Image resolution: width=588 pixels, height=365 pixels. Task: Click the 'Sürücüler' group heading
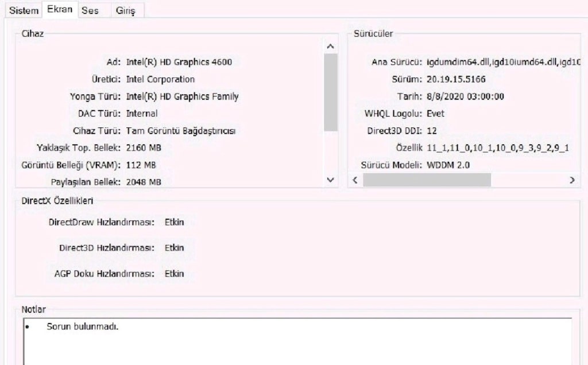click(x=373, y=34)
